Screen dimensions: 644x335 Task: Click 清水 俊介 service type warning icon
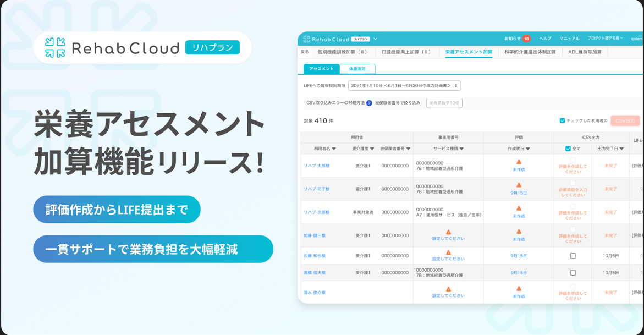click(448, 289)
